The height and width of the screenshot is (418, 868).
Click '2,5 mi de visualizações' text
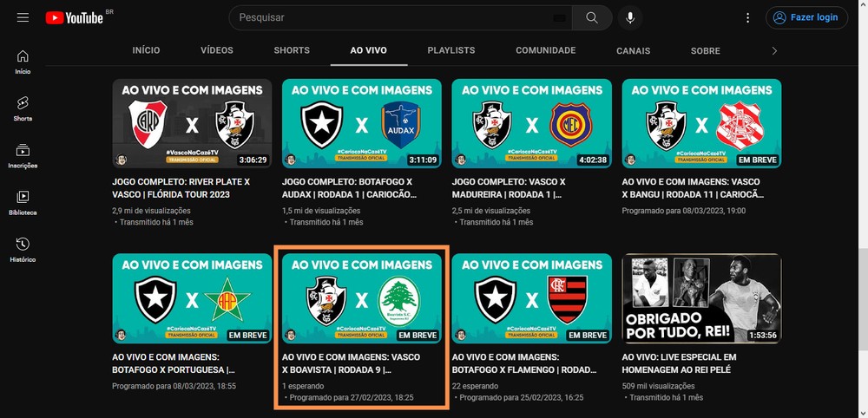[x=491, y=211]
